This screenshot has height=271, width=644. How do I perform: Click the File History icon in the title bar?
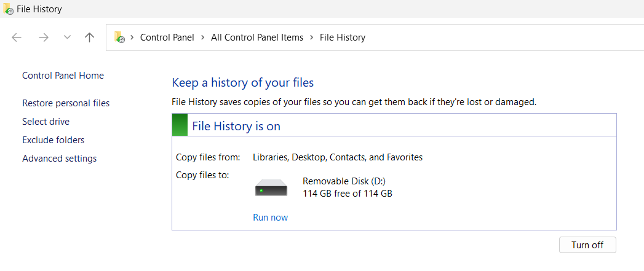tap(8, 9)
